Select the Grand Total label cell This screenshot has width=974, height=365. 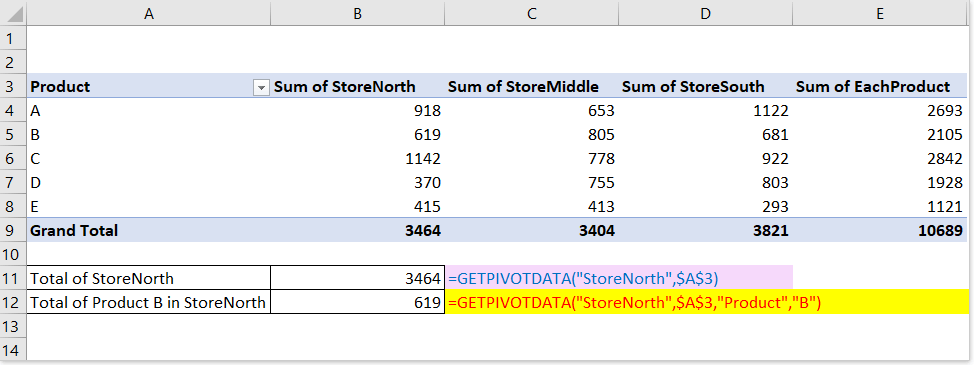(149, 230)
